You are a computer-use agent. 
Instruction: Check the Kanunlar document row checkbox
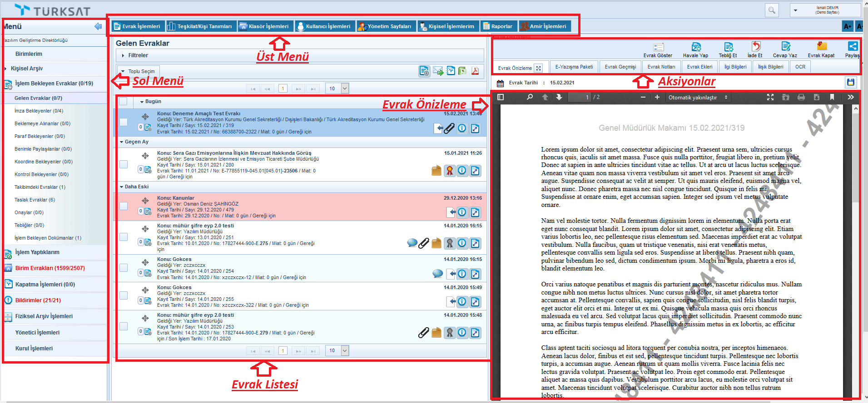124,206
